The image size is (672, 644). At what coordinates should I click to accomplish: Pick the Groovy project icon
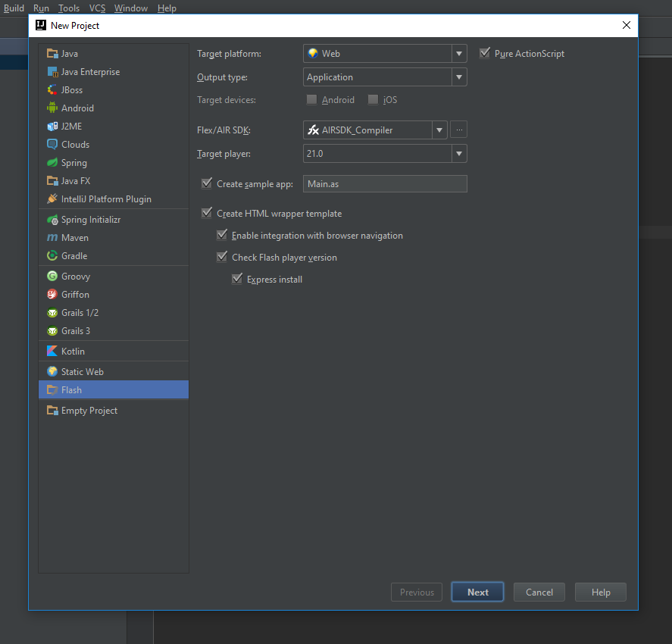52,277
